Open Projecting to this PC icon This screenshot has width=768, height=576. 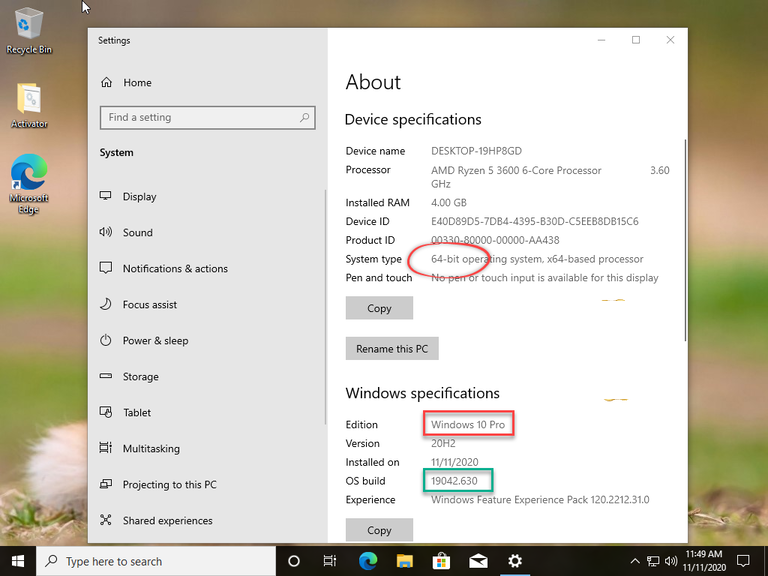[106, 484]
